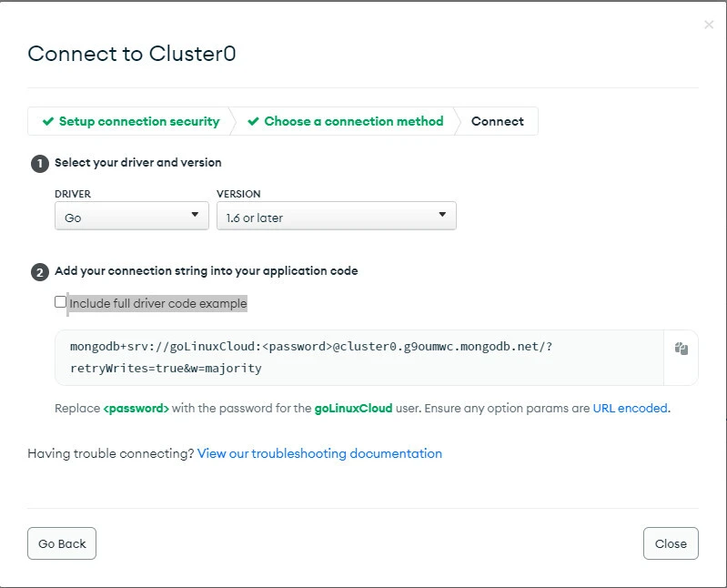Open the Driver dropdown showing Go
Viewport: 727px width, 588px height.
click(x=132, y=216)
